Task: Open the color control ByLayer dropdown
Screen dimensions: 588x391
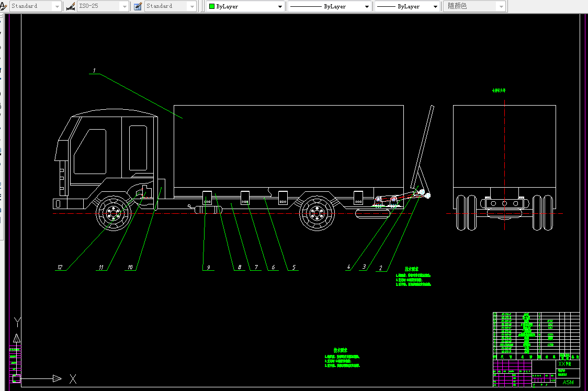Action: pyautogui.click(x=246, y=6)
